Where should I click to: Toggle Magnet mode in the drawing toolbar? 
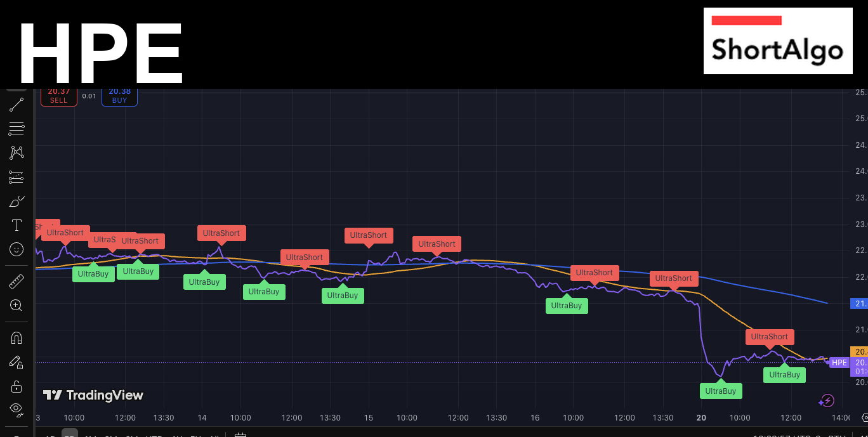pos(16,337)
